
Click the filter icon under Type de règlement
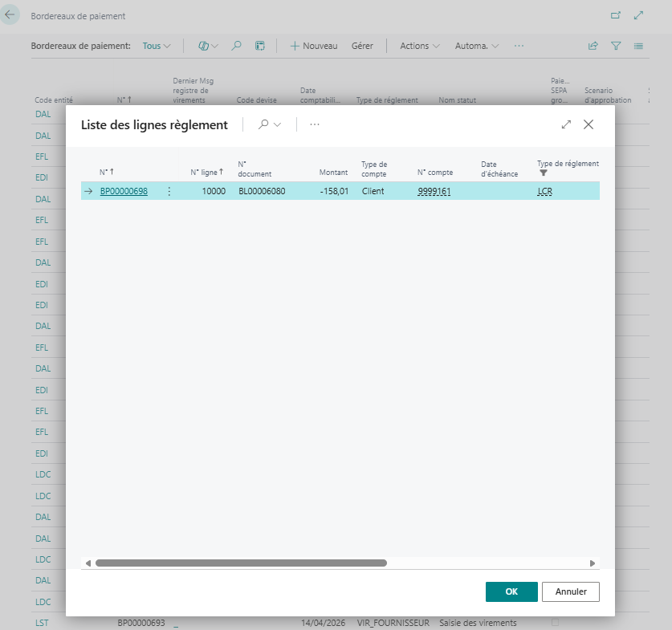tap(543, 173)
